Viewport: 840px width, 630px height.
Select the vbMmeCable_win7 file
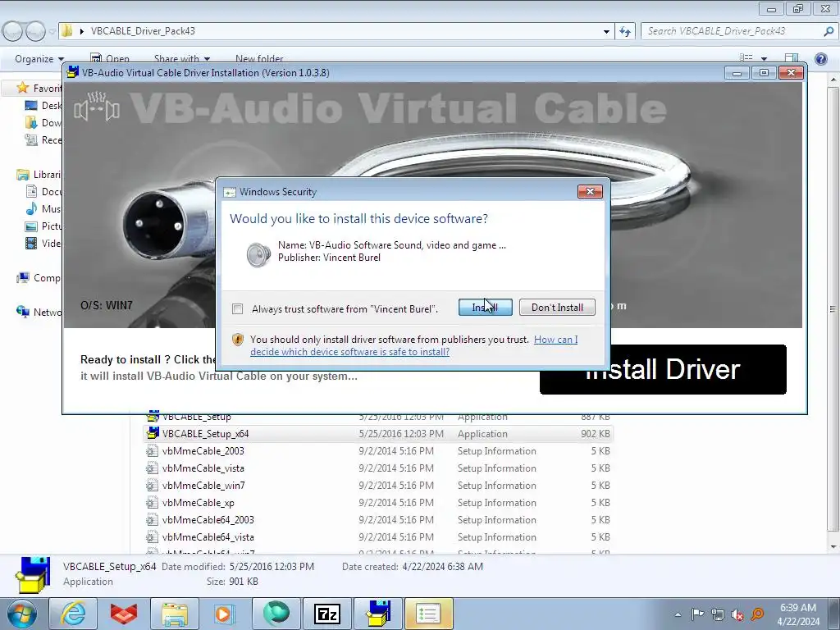377,486
